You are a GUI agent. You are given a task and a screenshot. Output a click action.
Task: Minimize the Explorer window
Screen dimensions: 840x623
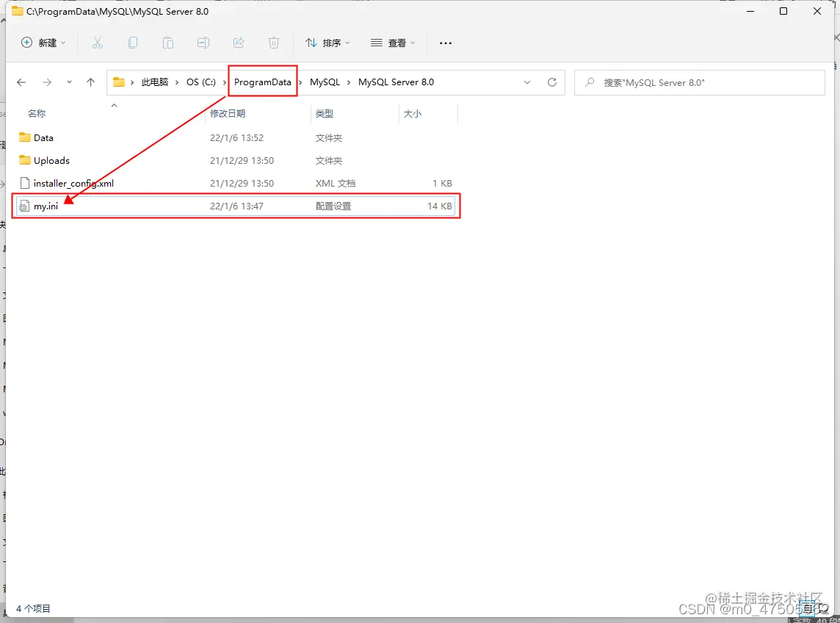point(750,11)
